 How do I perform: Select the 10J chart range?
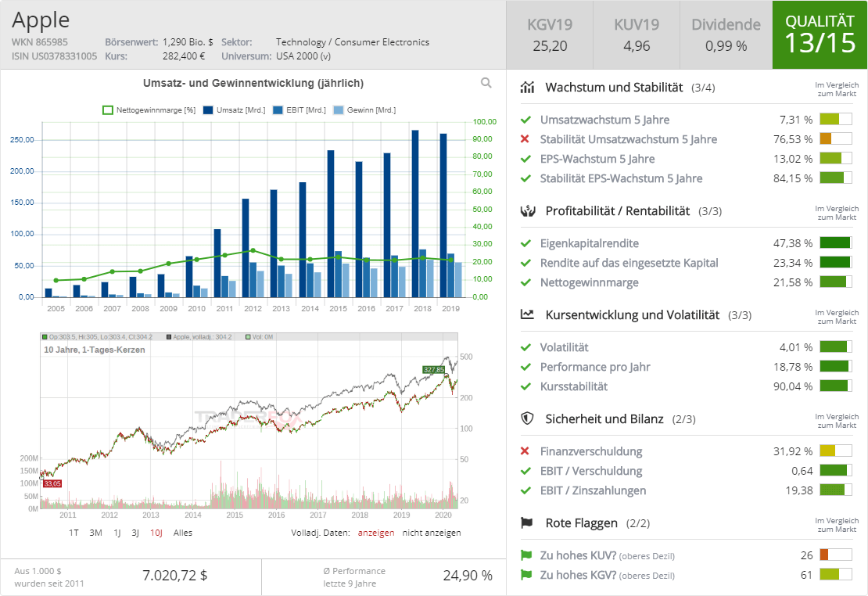click(x=156, y=533)
